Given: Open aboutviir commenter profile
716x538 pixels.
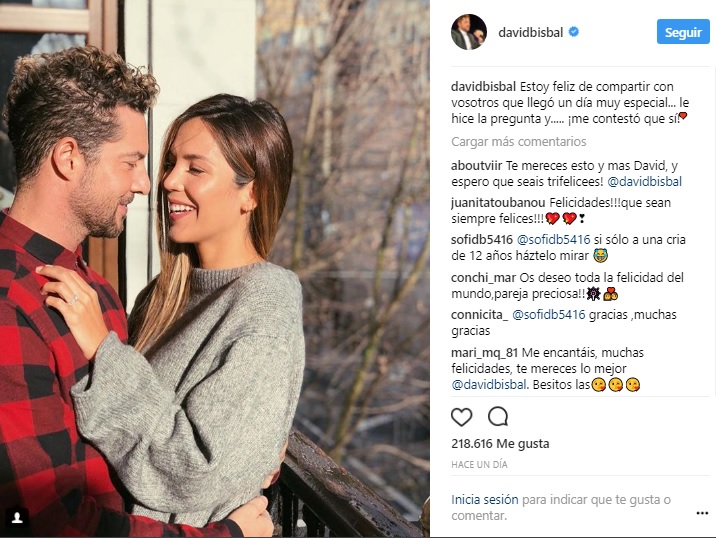Looking at the screenshot, I should (476, 165).
